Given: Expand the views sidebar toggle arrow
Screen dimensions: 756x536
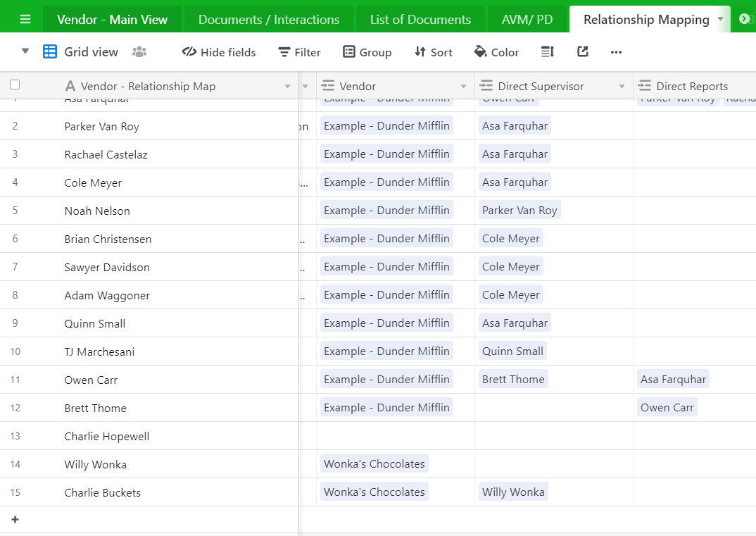Looking at the screenshot, I should (x=25, y=51).
